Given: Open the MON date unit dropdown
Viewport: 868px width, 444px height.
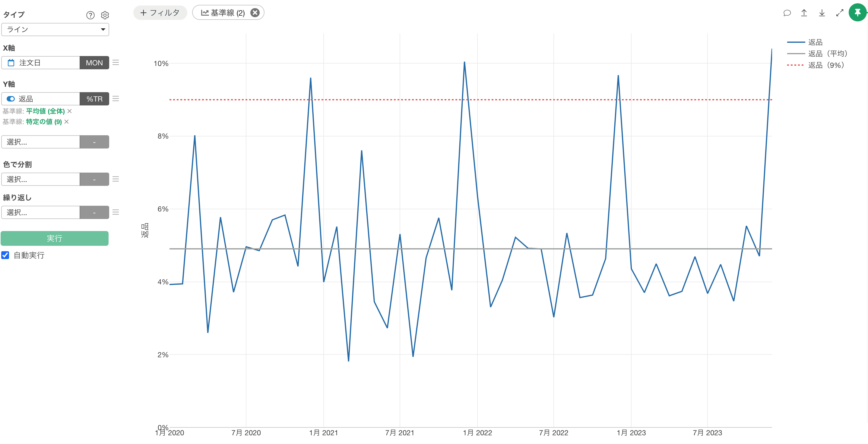Looking at the screenshot, I should coord(94,63).
